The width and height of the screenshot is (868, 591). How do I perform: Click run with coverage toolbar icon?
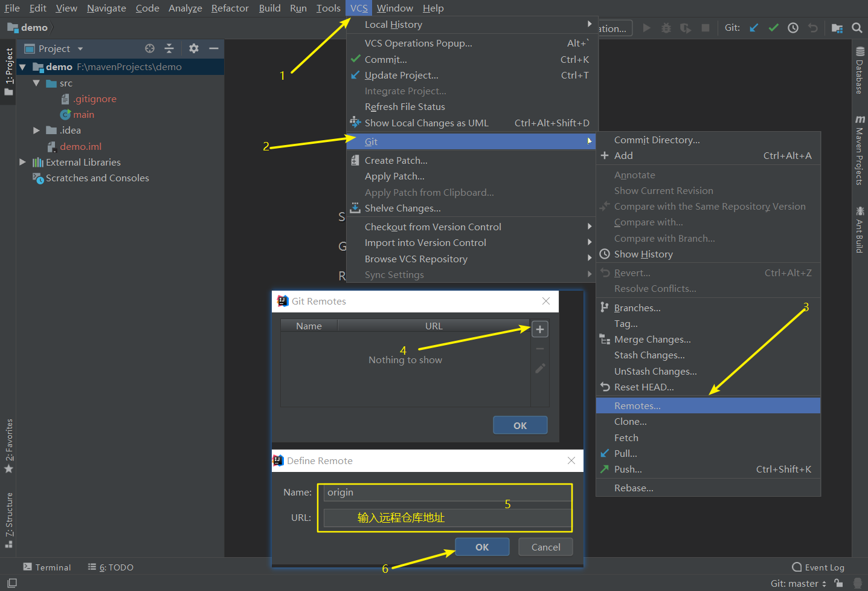686,28
